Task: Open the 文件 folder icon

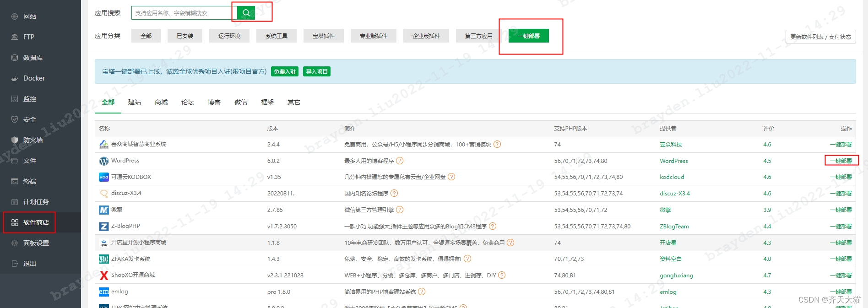Action: (15, 161)
